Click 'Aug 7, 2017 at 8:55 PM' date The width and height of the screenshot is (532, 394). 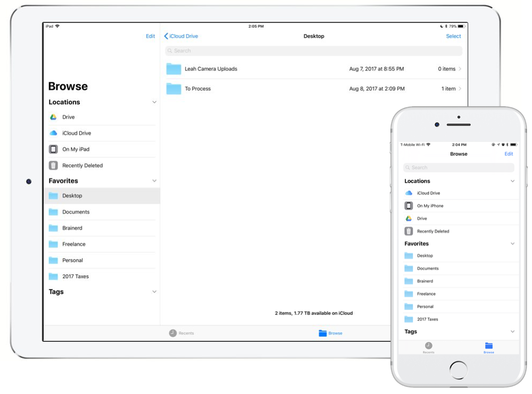point(377,69)
